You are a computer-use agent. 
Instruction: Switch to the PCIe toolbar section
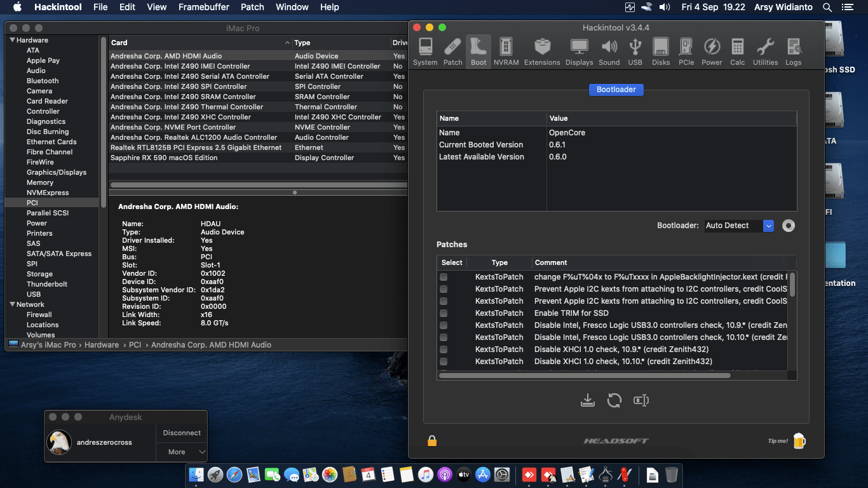coord(686,51)
